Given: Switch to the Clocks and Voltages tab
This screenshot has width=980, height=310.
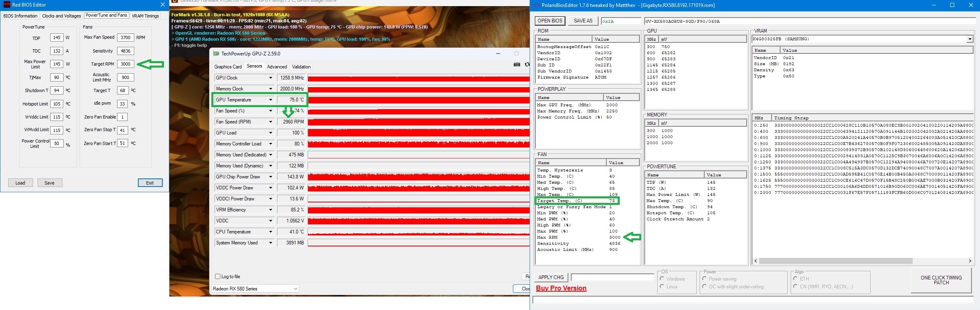Looking at the screenshot, I should 62,16.
